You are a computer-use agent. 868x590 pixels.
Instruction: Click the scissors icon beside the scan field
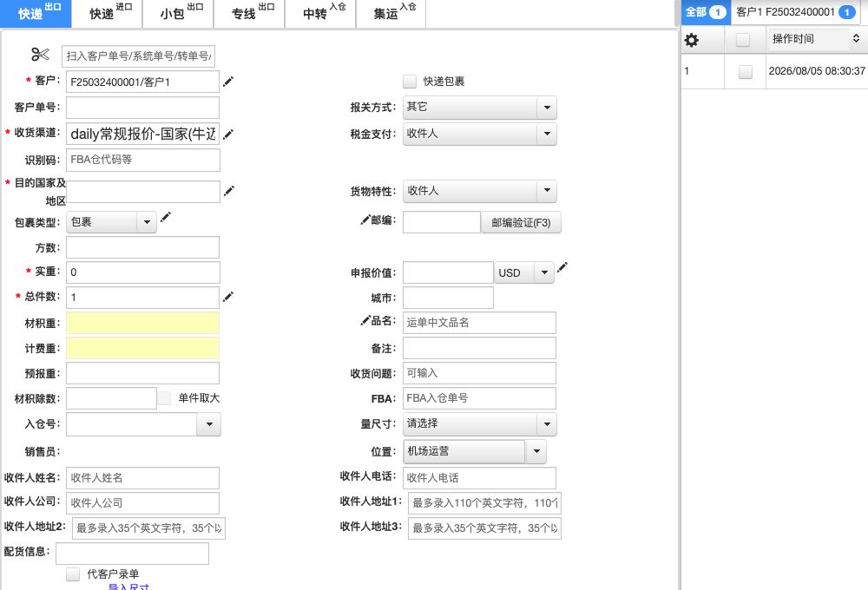coord(40,55)
